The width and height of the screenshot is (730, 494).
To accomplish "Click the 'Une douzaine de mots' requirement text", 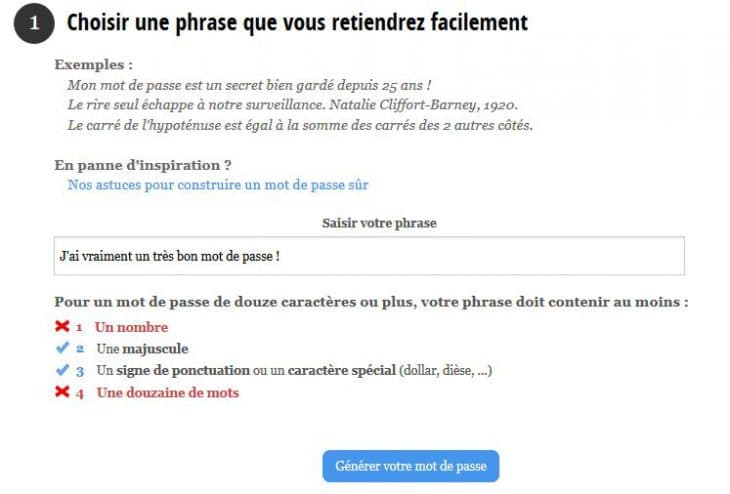I will 167,393.
